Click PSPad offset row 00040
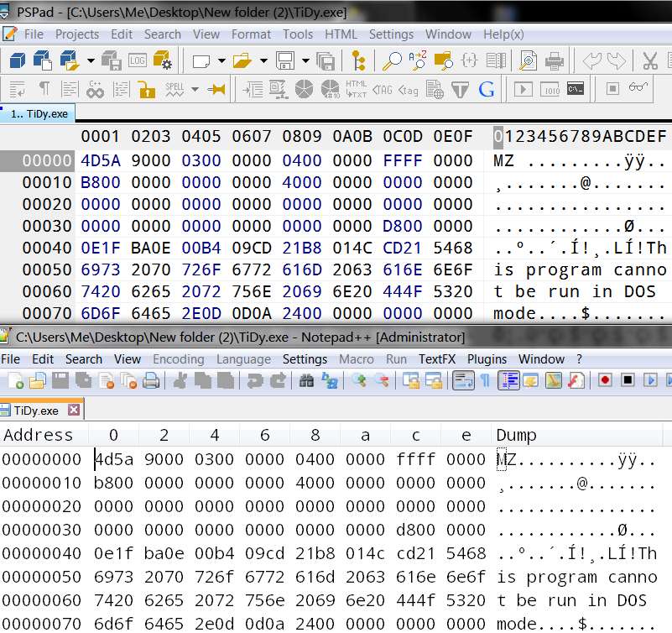The width and height of the screenshot is (672, 633). tap(47, 248)
